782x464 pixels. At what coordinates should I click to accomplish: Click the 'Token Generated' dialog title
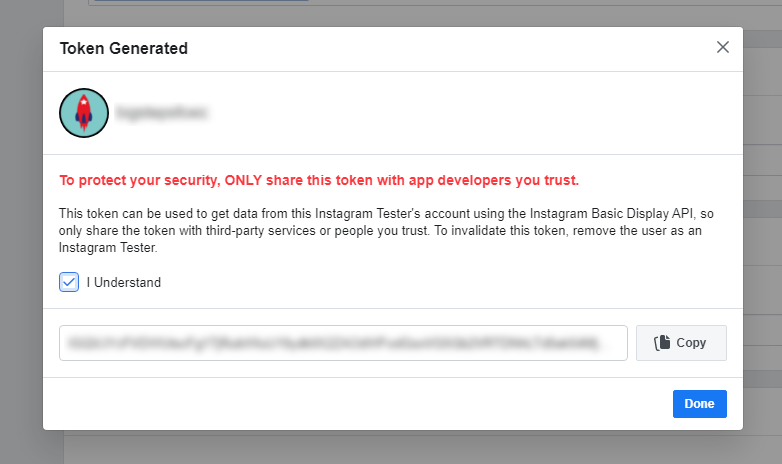pos(124,48)
